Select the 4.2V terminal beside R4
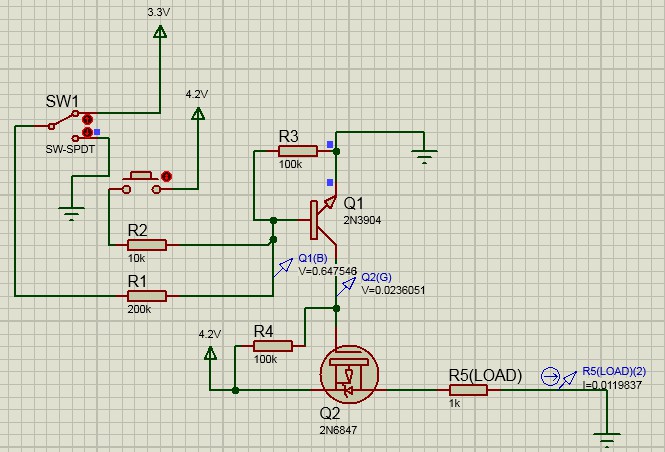Viewport: 665px width, 452px height. point(210,353)
